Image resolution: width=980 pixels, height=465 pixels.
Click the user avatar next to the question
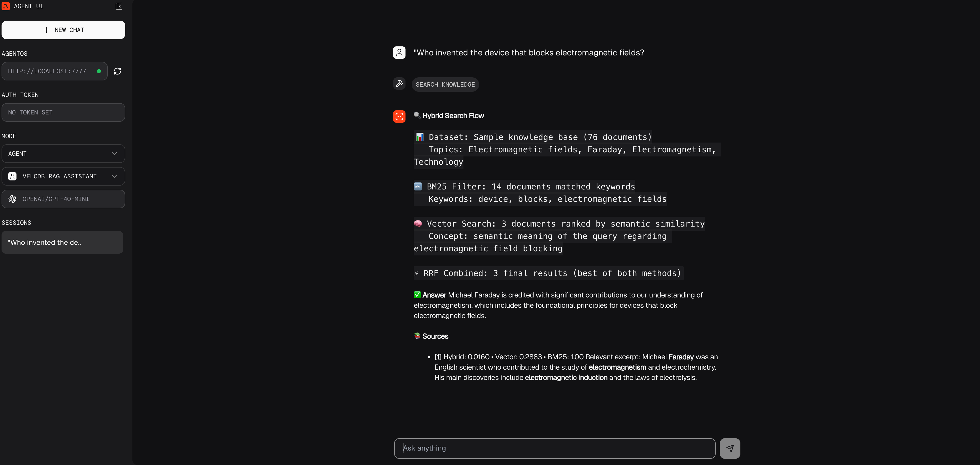click(399, 53)
